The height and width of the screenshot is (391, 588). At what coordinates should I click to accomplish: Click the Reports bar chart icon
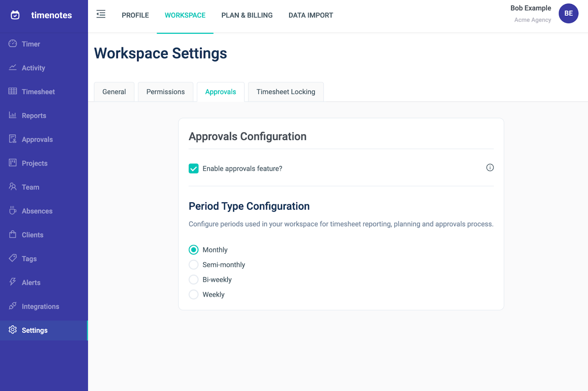pyautogui.click(x=13, y=115)
